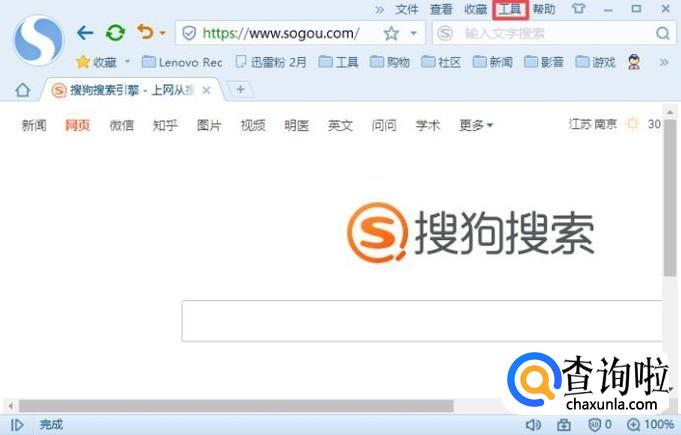Open the 影音 bookmark folder
The height and width of the screenshot is (435, 681).
[543, 62]
